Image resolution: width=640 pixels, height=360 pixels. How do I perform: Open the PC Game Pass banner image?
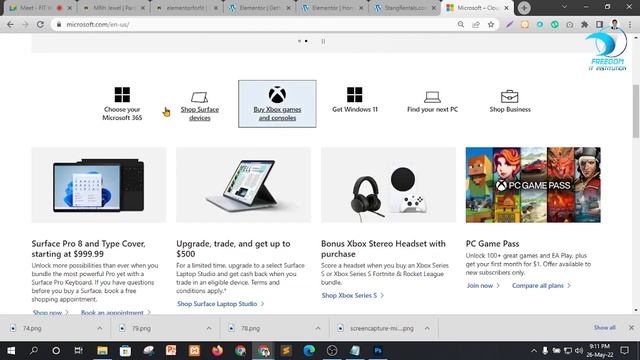(x=533, y=185)
